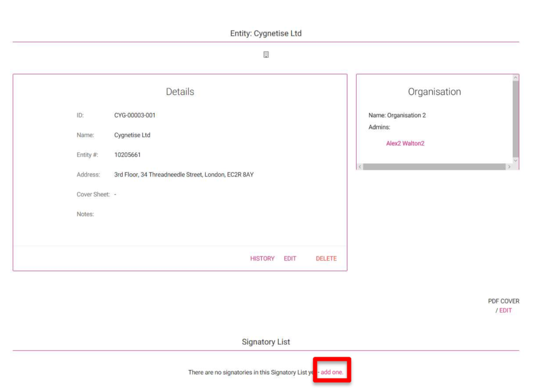Click the Organisation card heading
Screen dimensions: 537x392
(x=434, y=92)
